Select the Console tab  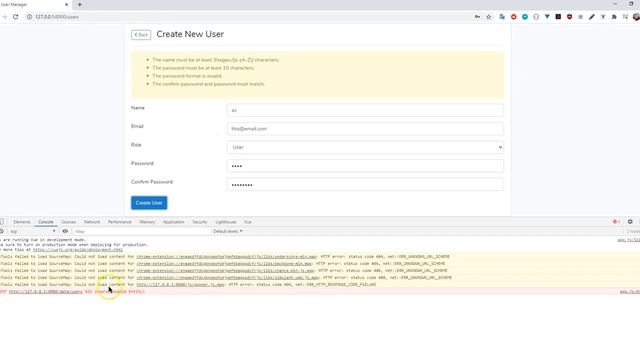(x=46, y=222)
